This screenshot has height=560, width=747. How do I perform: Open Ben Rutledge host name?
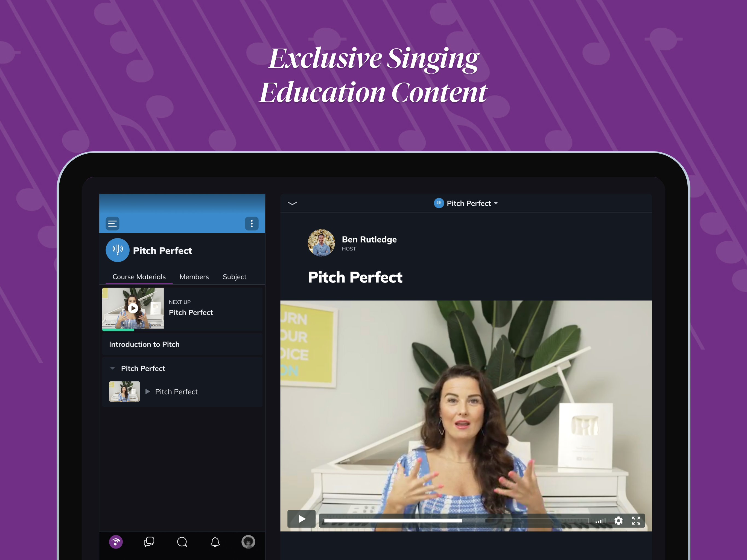point(369,240)
